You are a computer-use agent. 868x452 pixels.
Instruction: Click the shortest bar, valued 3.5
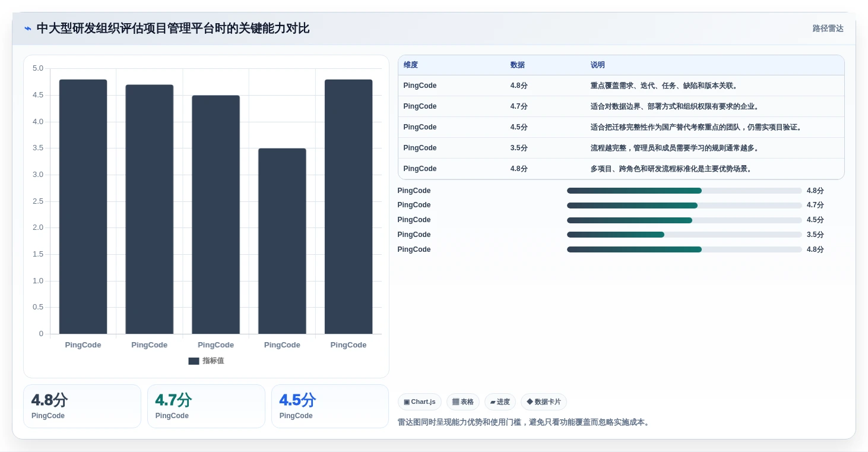pyautogui.click(x=282, y=241)
